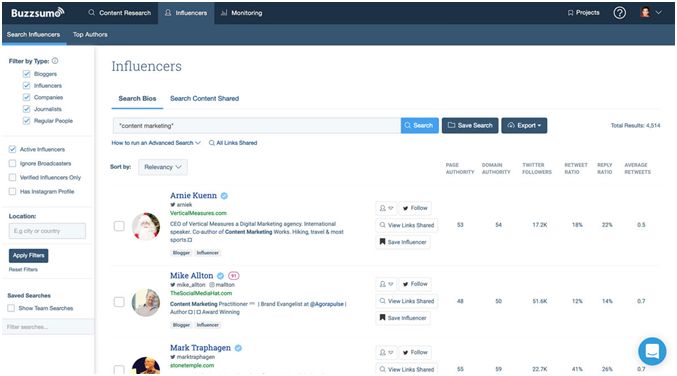Follow Arnie Kuenn on Twitter

tap(414, 208)
